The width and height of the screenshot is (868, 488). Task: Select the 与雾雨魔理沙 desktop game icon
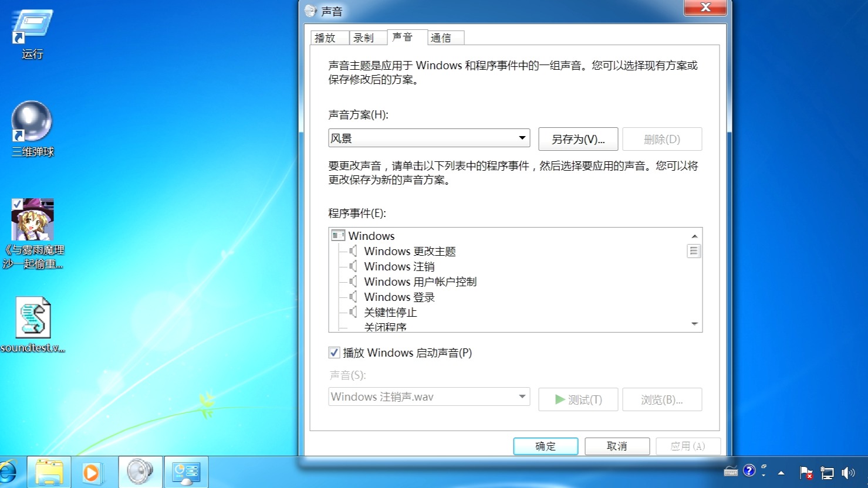33,233
